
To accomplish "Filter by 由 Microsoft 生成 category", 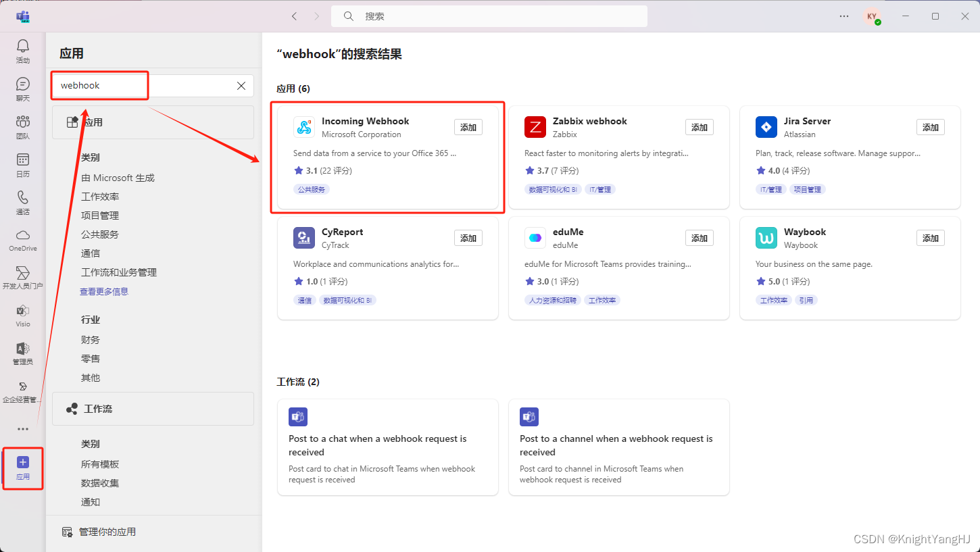I will 118,178.
